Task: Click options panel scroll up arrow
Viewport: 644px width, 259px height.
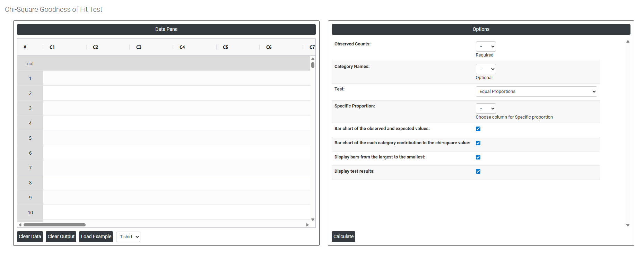Action: (x=628, y=42)
